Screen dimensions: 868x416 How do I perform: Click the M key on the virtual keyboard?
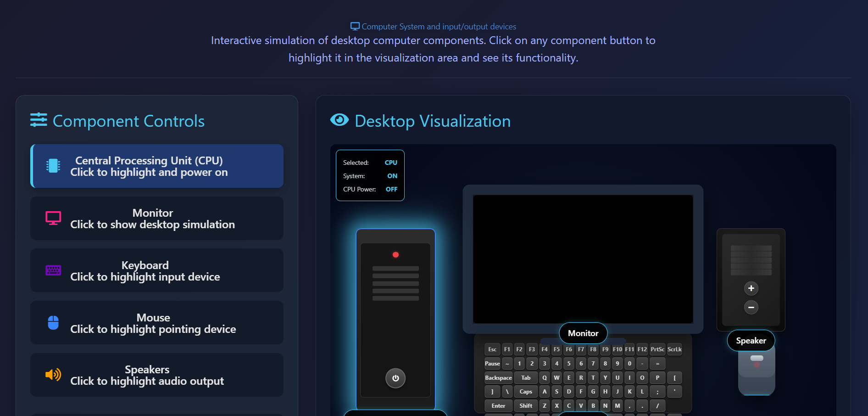[x=618, y=406]
